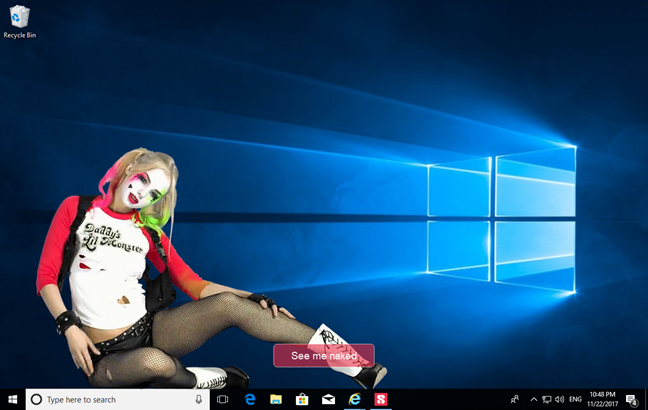Image resolution: width=648 pixels, height=410 pixels.
Task: Open the Recycle Bin desktop icon
Action: pyautogui.click(x=19, y=21)
